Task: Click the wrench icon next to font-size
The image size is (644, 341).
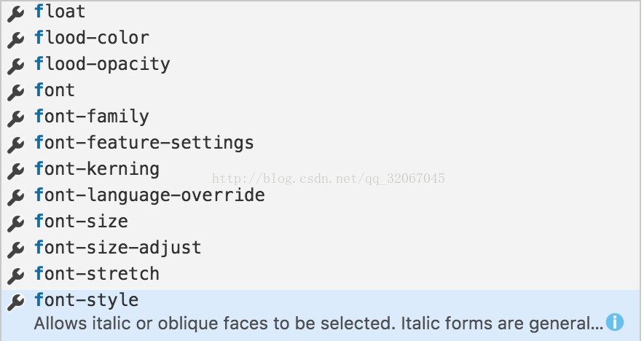Action: tap(15, 224)
